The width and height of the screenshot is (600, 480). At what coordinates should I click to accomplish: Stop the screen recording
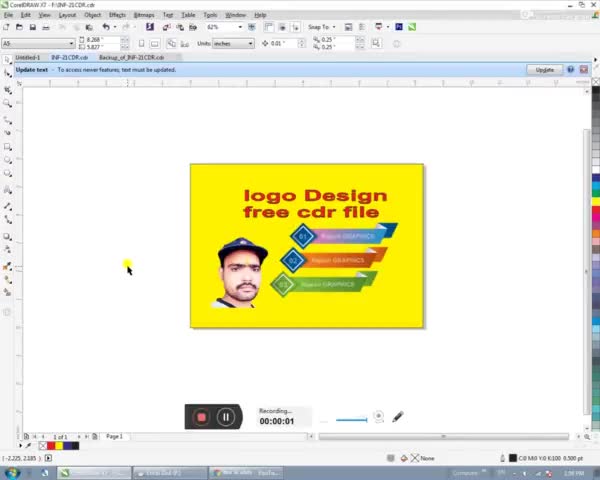coord(201,417)
